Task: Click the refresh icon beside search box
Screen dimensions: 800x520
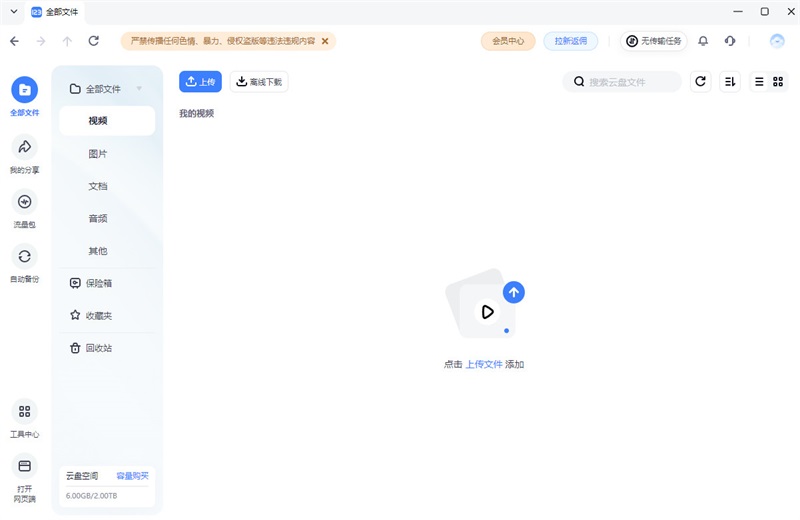Action: (x=701, y=82)
